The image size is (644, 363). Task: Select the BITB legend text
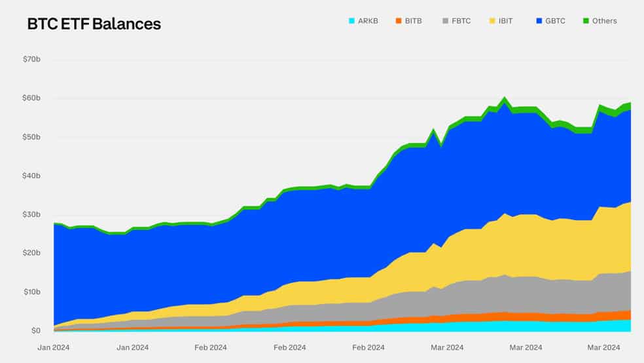click(413, 21)
